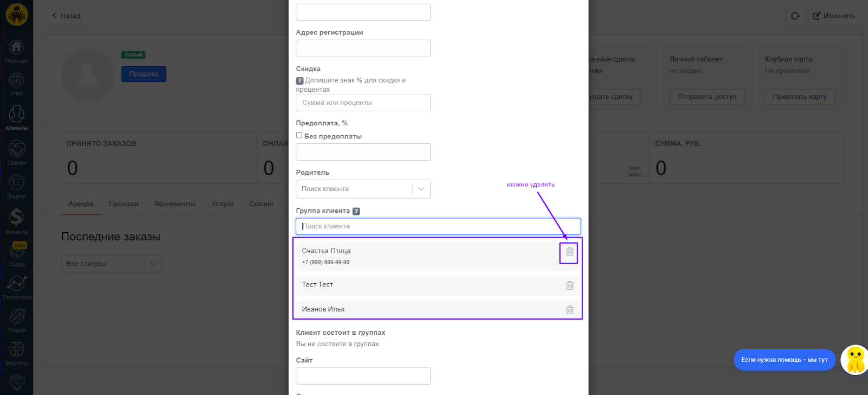Image resolution: width=868 pixels, height=395 pixels.
Task: Click Отправить доступ button
Action: coord(706,97)
